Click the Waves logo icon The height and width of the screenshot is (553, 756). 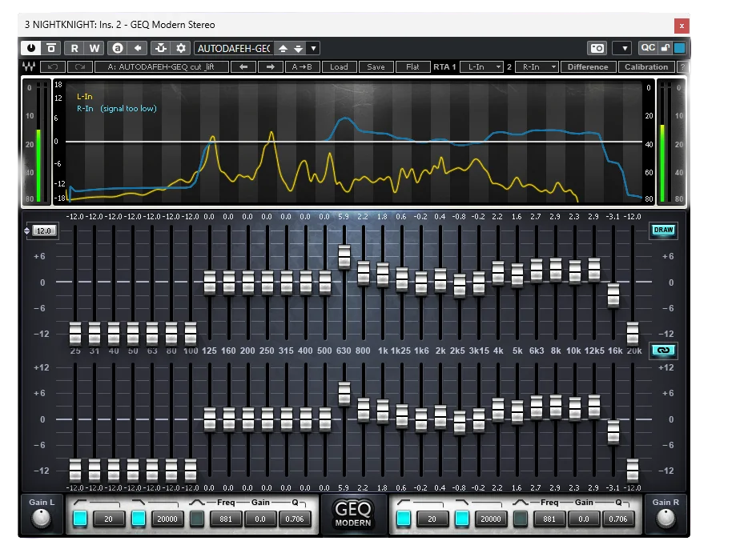click(x=29, y=67)
